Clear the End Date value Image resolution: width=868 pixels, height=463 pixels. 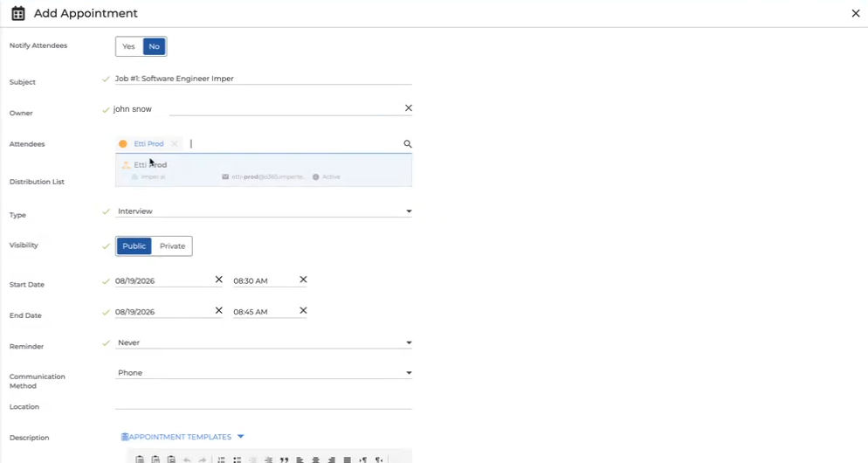pos(218,311)
